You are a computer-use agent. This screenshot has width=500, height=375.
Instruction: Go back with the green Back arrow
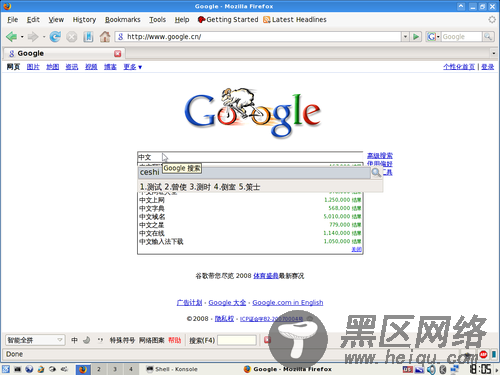coord(11,37)
